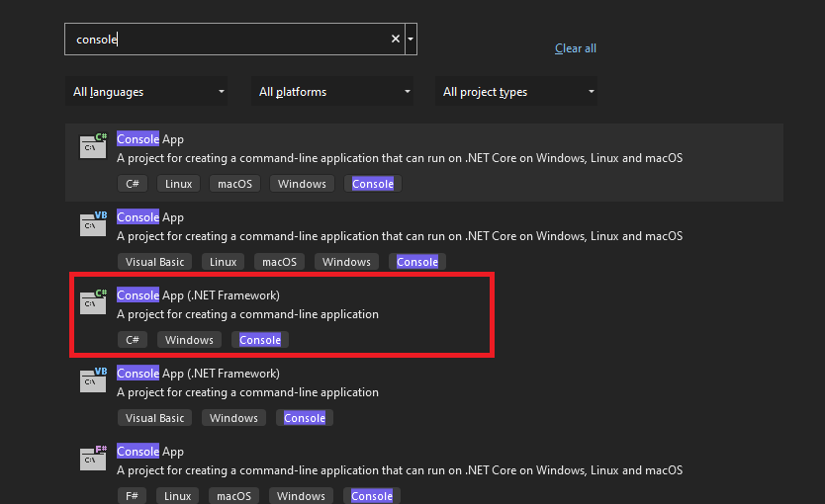Image resolution: width=825 pixels, height=504 pixels.
Task: Click the Console tag in F# Console App
Action: 372,495
